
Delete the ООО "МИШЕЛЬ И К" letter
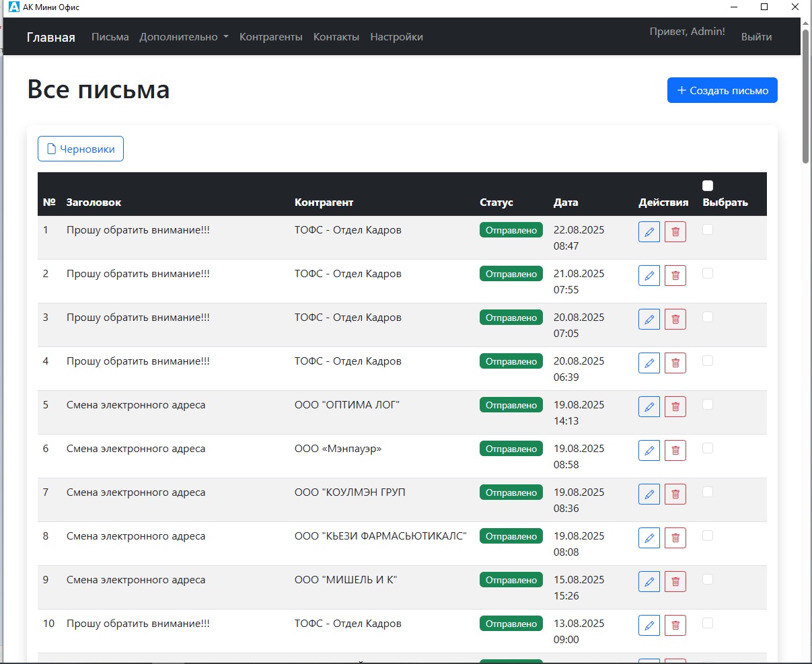tap(675, 582)
